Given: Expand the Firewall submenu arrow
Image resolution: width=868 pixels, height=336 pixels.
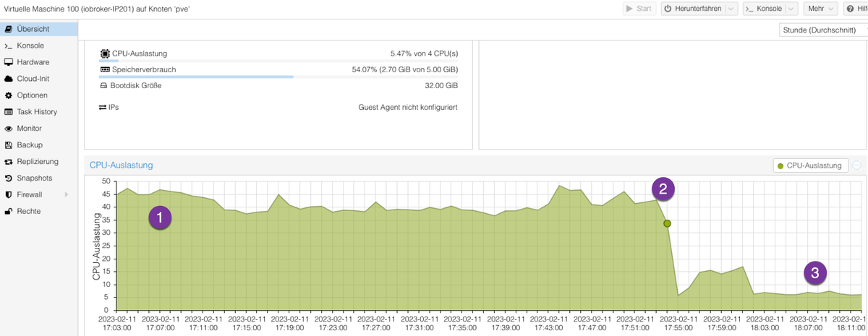Looking at the screenshot, I should (67, 195).
